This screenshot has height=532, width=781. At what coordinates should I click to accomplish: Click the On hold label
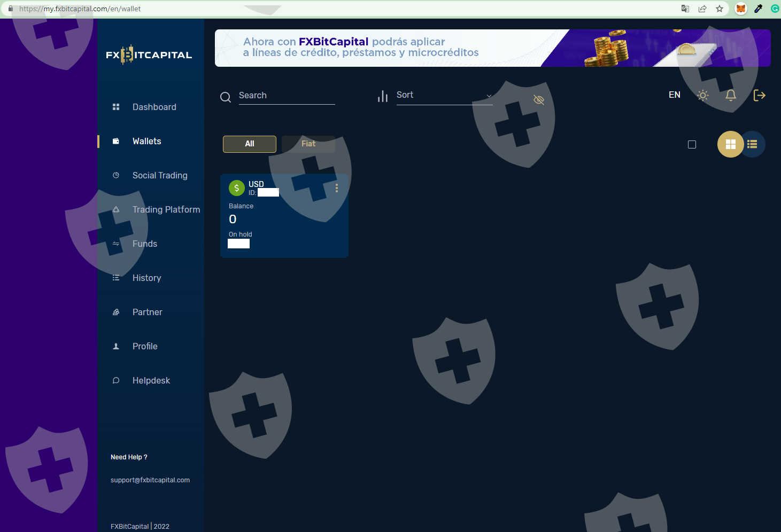coord(241,234)
